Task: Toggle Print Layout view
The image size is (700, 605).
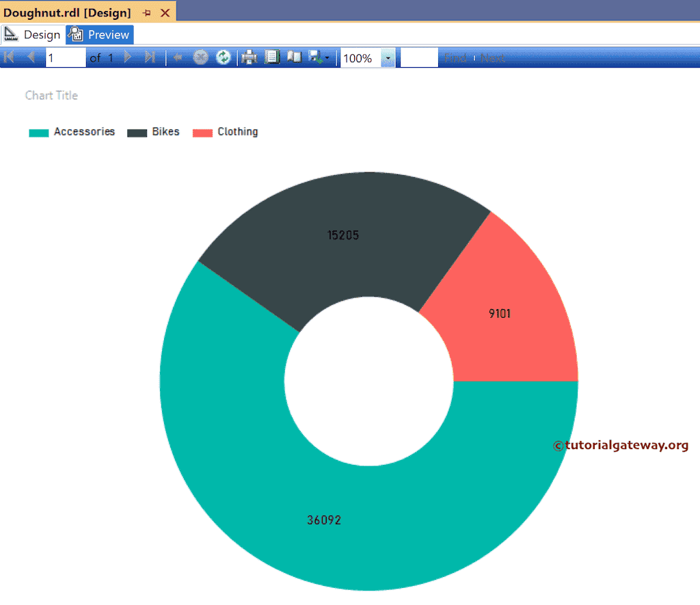Action: [x=294, y=57]
